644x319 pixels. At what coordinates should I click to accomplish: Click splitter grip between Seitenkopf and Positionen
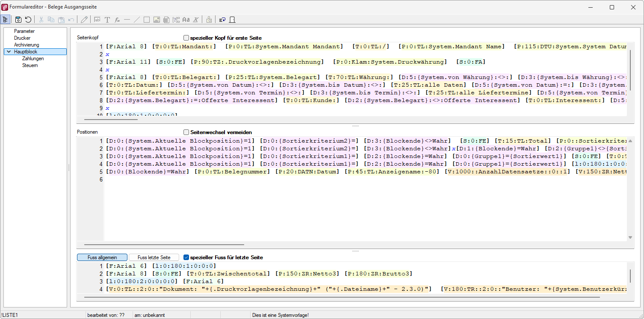click(x=355, y=126)
